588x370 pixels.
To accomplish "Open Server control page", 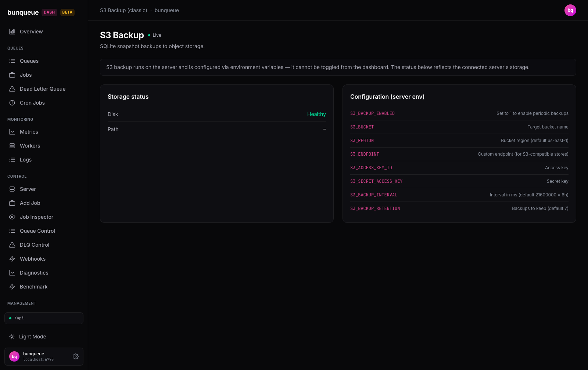I will (44, 189).
